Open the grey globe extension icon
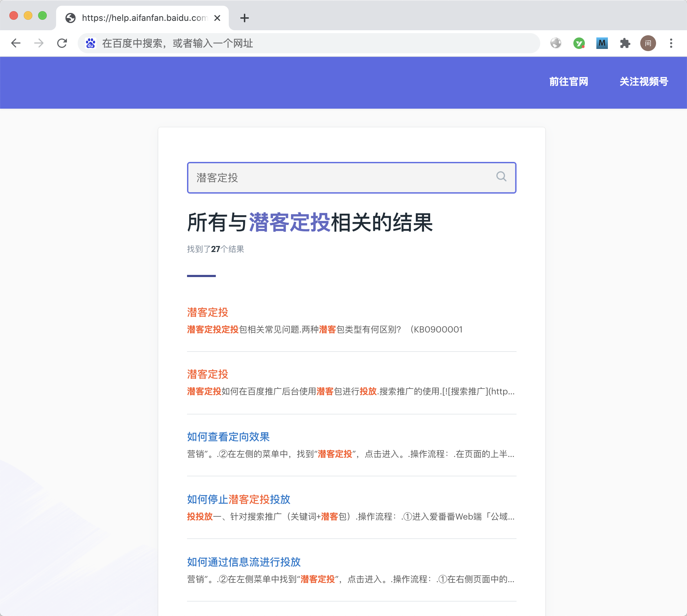Screen dimensions: 687x616 [x=556, y=43]
